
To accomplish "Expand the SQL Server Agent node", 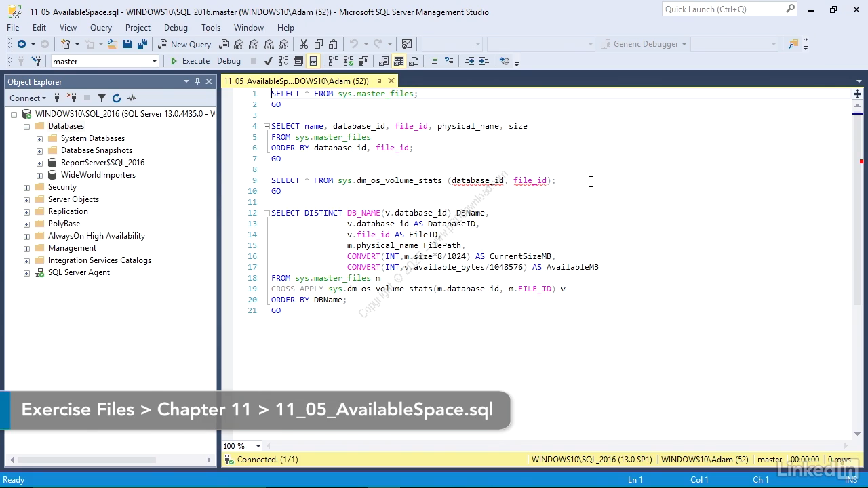I will pyautogui.click(x=26, y=272).
